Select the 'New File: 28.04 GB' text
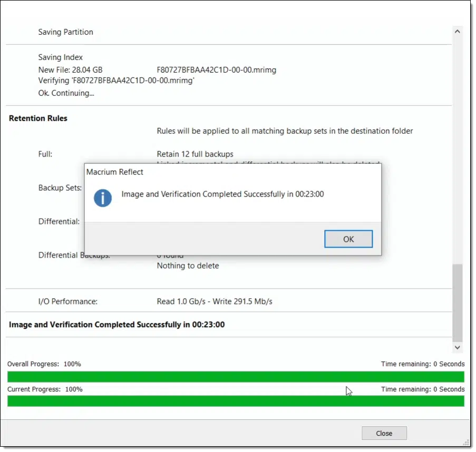476x452 pixels. point(71,70)
